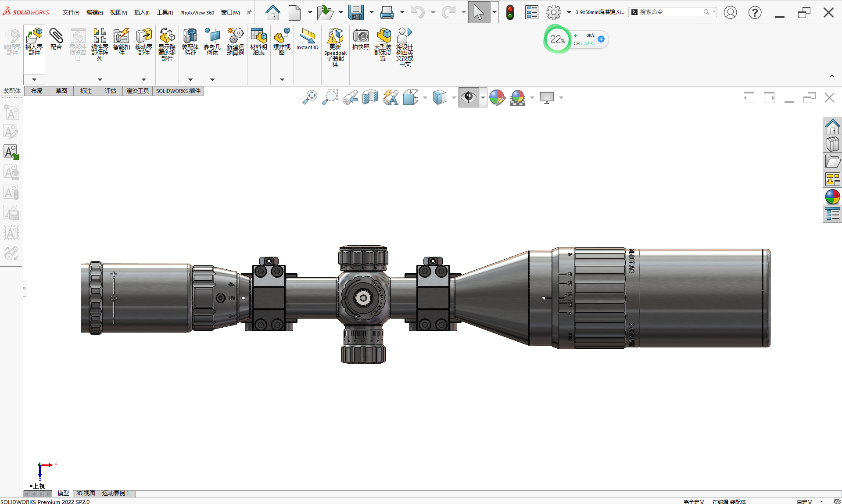
Task: Toggle Hide/Show Items eye button
Action: tap(469, 97)
